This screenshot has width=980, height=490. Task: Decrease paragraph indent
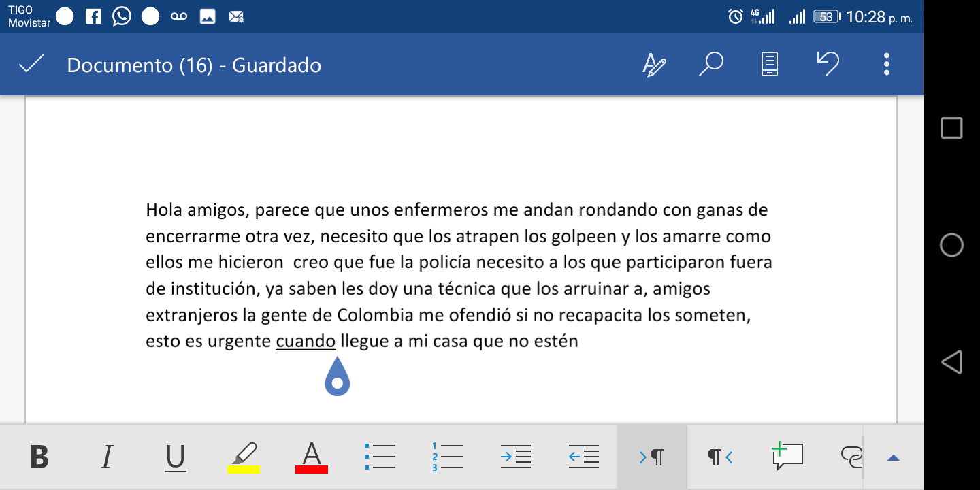coord(584,457)
